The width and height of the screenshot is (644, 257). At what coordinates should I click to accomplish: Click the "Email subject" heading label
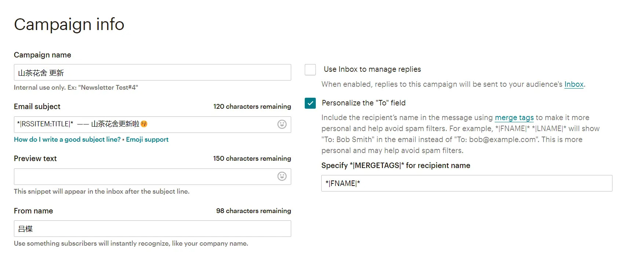pos(37,107)
